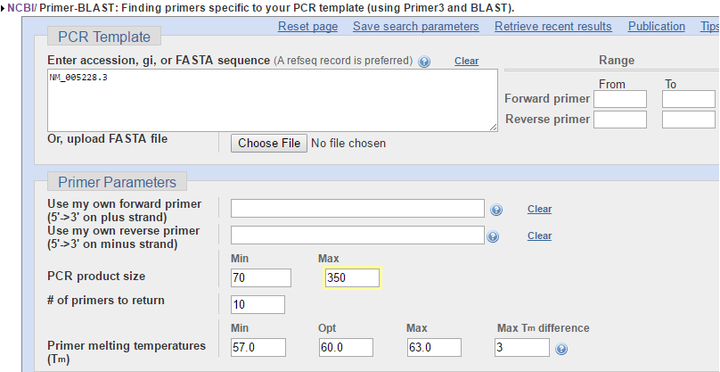Open Save search parameters link
720x372 pixels.
click(x=416, y=27)
